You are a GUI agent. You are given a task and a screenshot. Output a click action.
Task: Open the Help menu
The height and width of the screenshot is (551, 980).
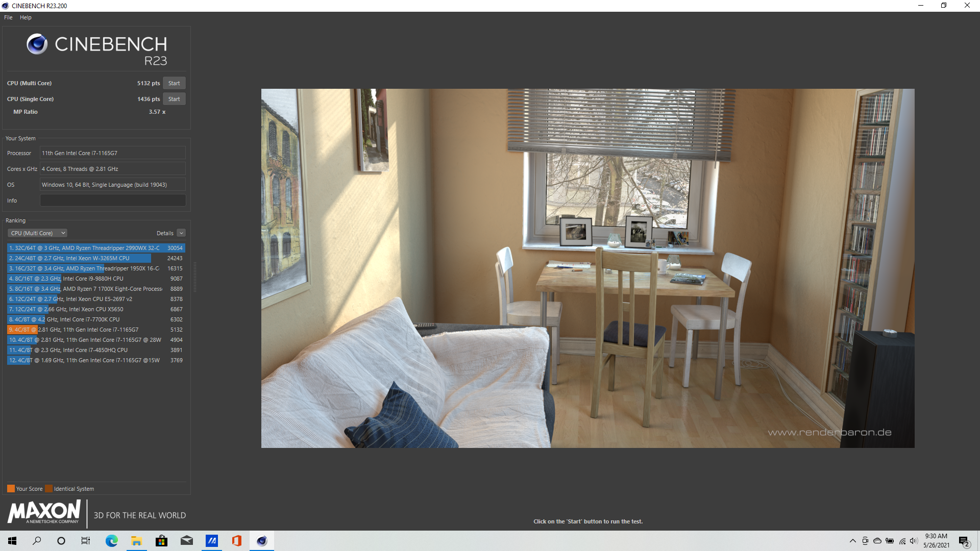26,17
